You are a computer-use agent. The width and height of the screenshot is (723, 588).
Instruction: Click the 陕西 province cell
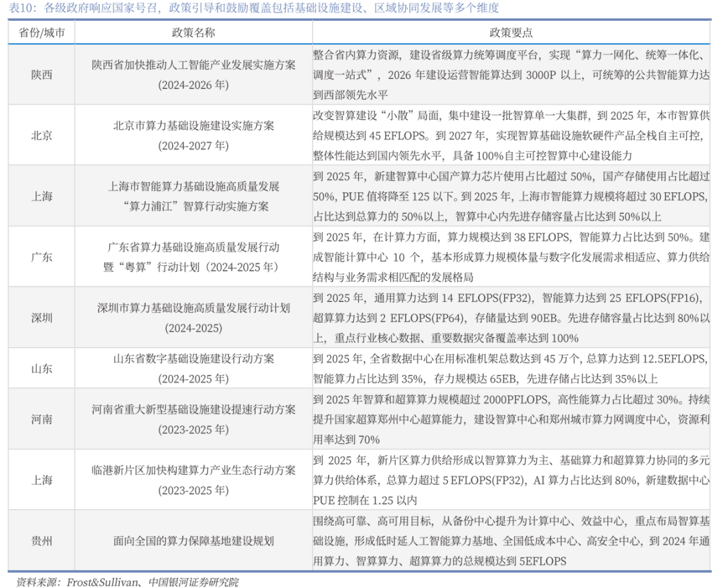[42, 75]
